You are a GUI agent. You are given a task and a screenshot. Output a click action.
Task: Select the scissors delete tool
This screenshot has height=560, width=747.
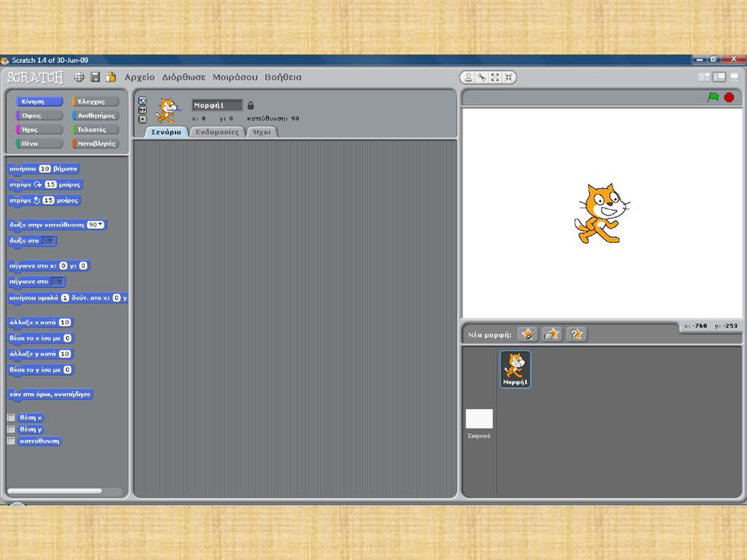pyautogui.click(x=482, y=77)
